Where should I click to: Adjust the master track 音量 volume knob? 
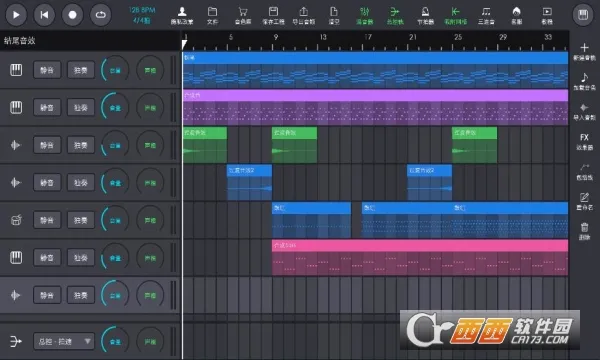(x=115, y=341)
